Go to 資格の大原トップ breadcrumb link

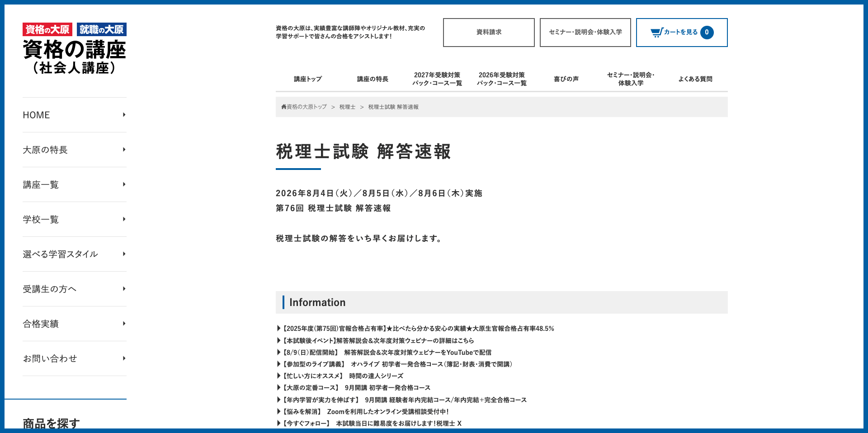307,107
